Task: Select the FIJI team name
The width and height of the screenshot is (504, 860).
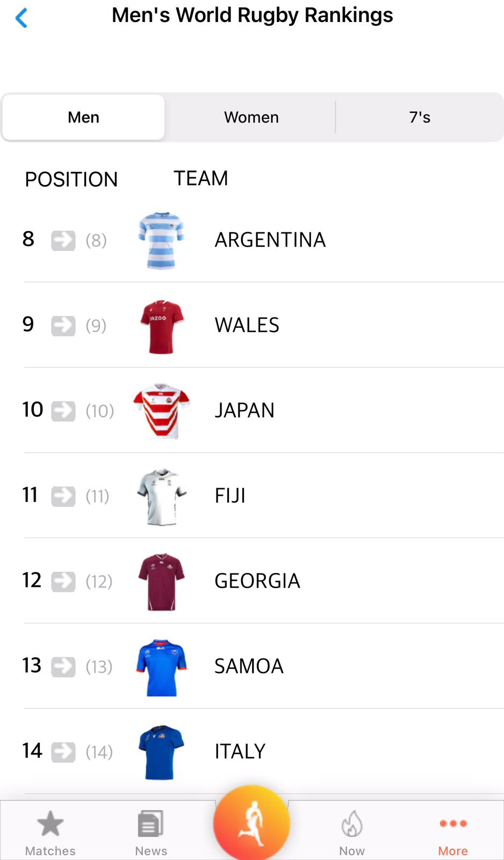Action: 230,496
